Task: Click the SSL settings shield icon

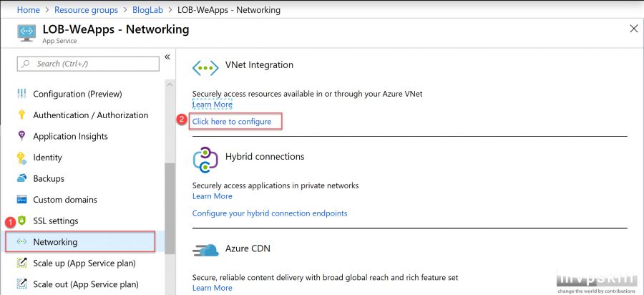Action: tap(21, 221)
